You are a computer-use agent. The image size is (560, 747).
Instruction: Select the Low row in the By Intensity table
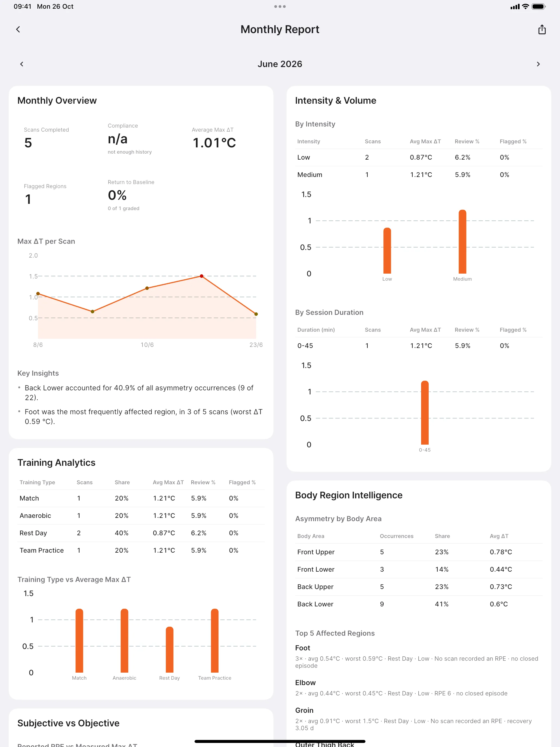pos(419,157)
